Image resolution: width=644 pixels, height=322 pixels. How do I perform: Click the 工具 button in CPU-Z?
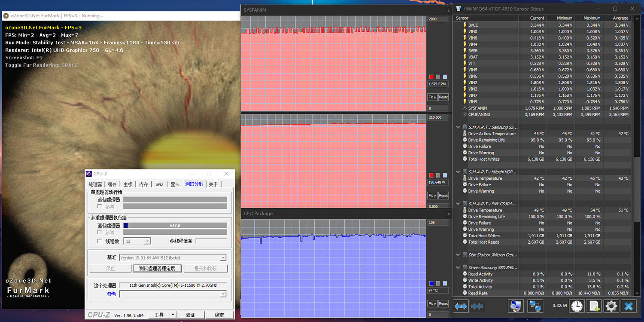tap(159, 315)
